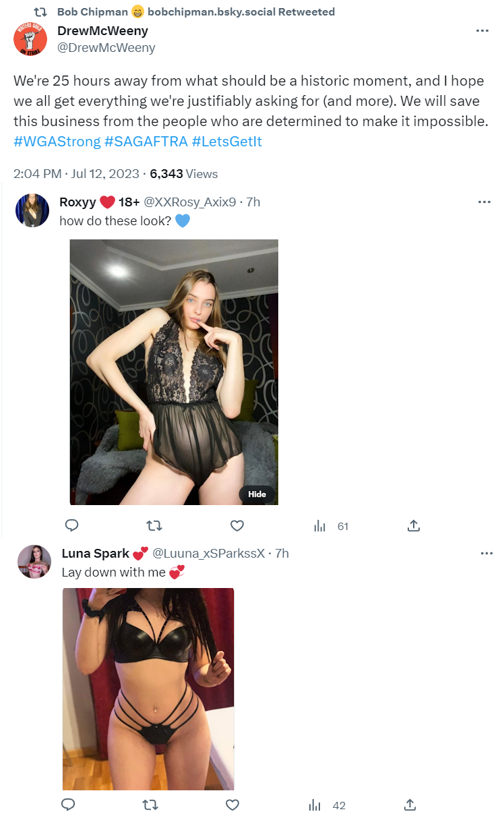Retweet Roxyy's reply

pyautogui.click(x=154, y=526)
